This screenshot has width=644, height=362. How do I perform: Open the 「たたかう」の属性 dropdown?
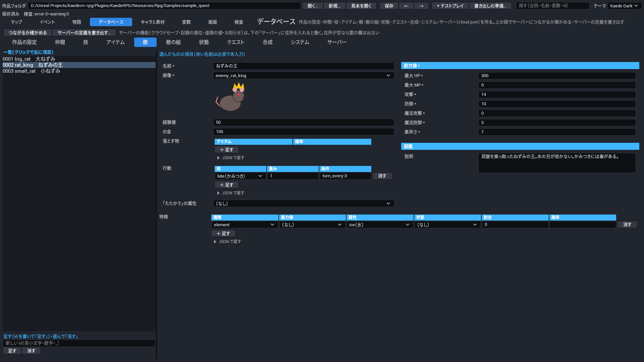pos(304,203)
